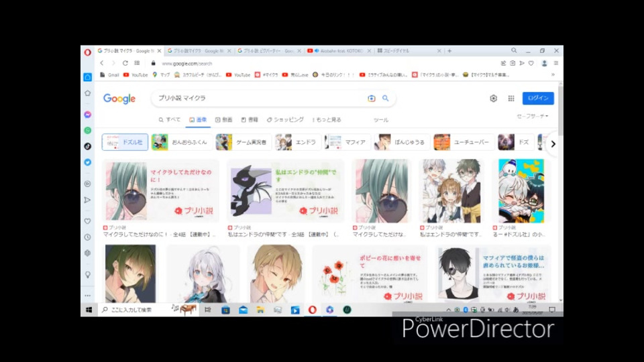Select the ゲーム実況者 suggestion chip

coord(244,142)
